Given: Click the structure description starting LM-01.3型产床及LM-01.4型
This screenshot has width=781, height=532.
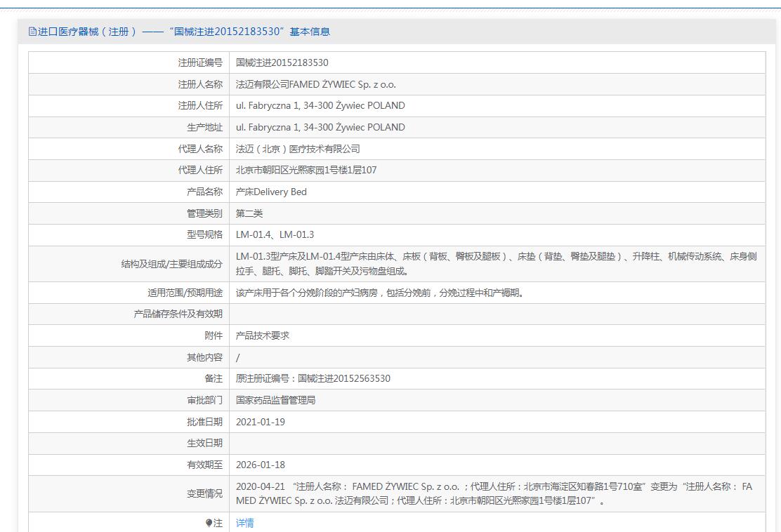Looking at the screenshot, I should (496, 264).
